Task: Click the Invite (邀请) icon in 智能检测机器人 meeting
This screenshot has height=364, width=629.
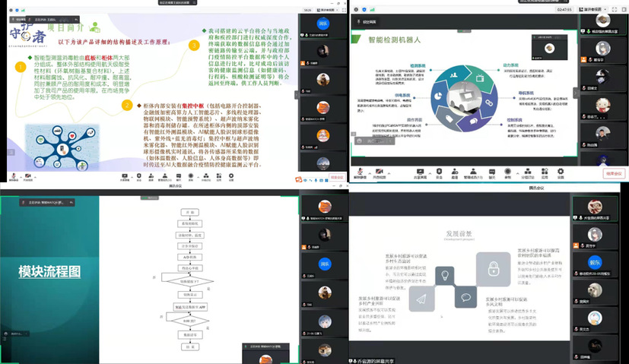Action: (x=457, y=174)
